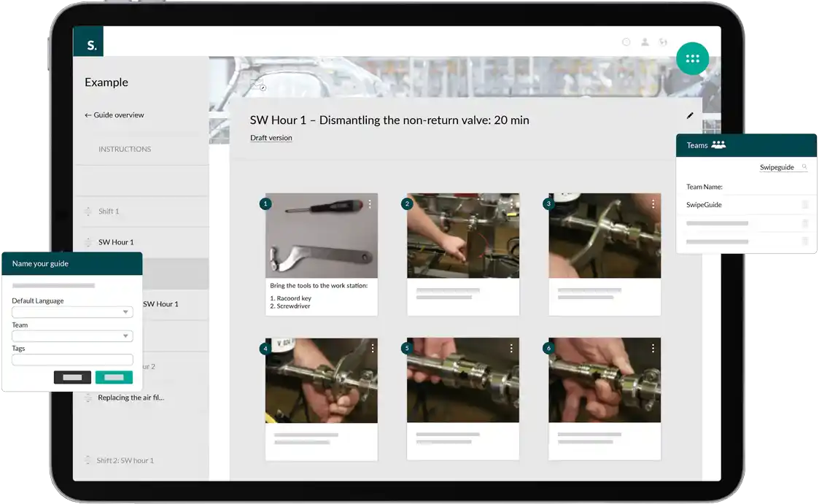819x504 pixels.
Task: Click the search icon in Teams panel
Action: tap(804, 167)
